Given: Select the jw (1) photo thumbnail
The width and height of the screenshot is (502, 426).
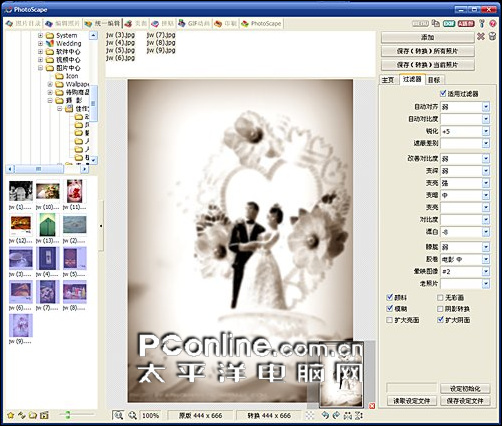Looking at the screenshot, I should coord(21,191).
